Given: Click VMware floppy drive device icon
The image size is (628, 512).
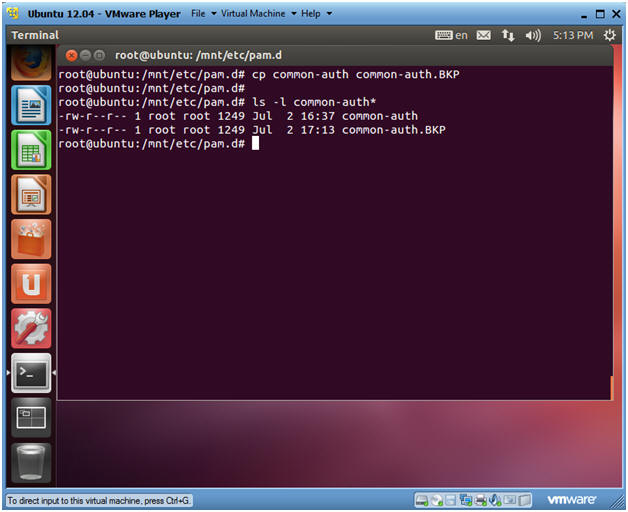Looking at the screenshot, I should coord(451,500).
